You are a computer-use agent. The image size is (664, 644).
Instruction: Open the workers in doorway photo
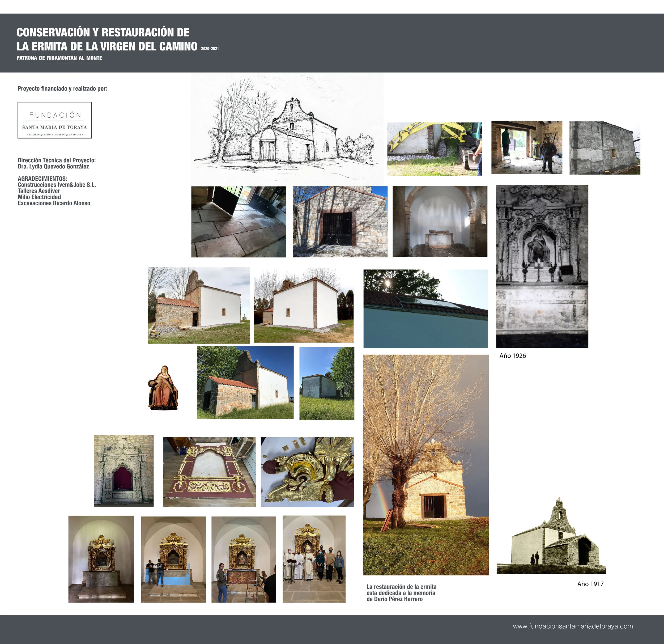coord(526,147)
